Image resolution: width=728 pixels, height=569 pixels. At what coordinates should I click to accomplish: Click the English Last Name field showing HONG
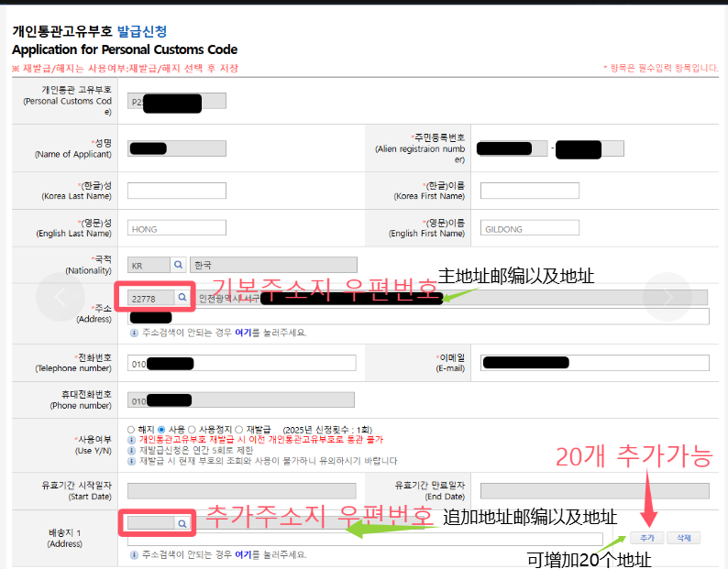[176, 229]
